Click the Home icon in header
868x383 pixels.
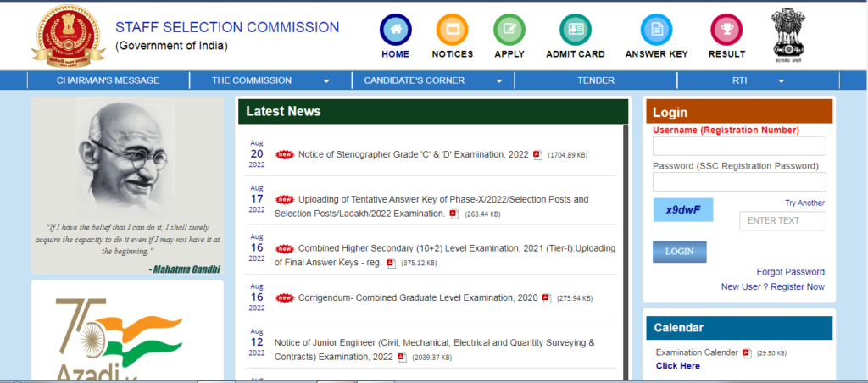click(x=395, y=30)
